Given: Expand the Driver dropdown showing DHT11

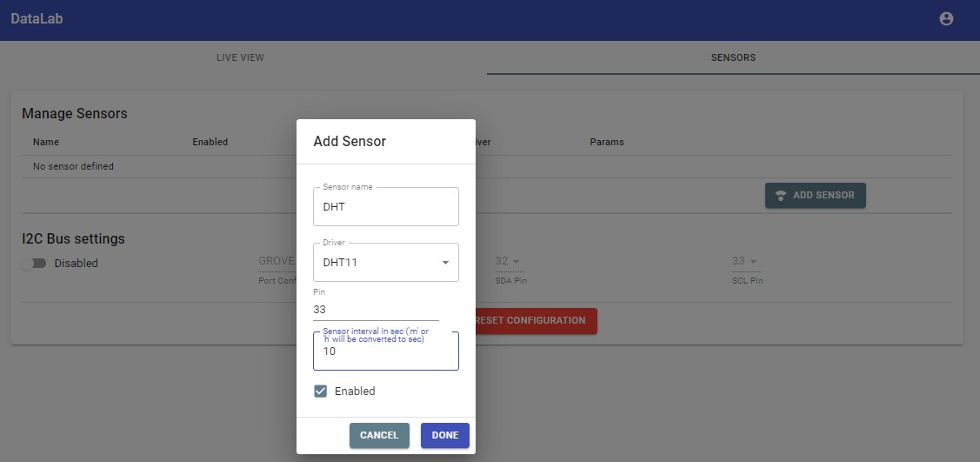Looking at the screenshot, I should pos(386,262).
